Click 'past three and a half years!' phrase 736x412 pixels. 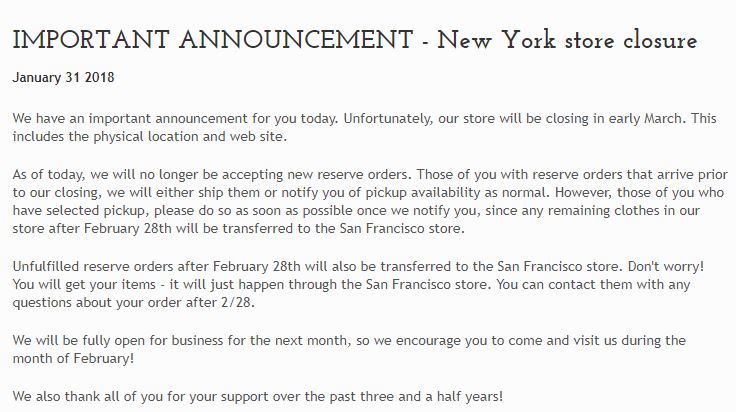click(x=420, y=396)
